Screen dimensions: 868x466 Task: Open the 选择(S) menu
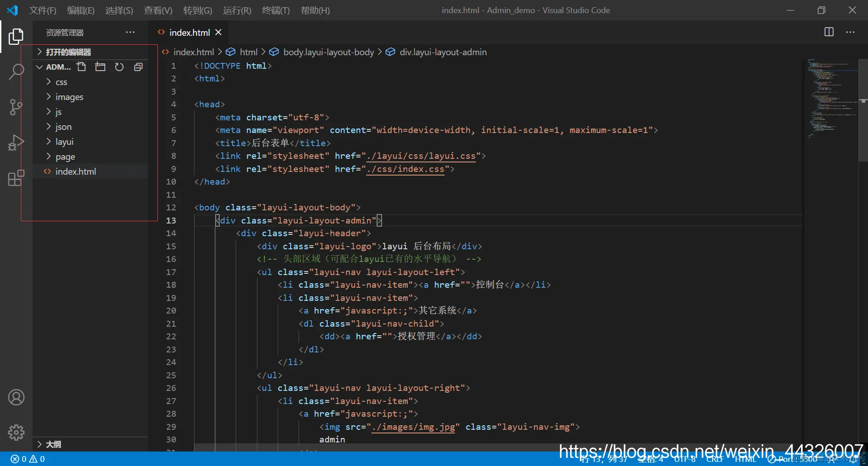(x=119, y=10)
